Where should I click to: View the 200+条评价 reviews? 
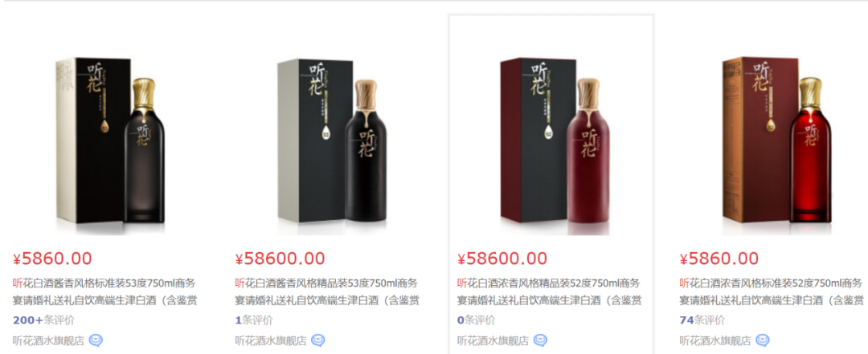[x=43, y=320]
